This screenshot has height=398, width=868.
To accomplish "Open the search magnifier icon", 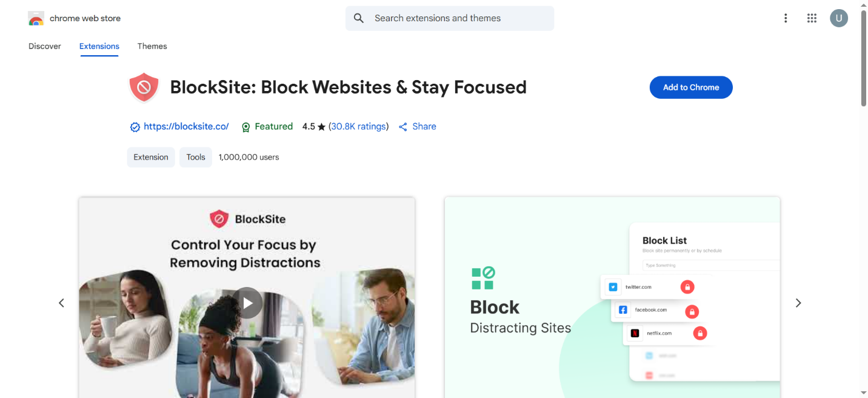I will 358,18.
